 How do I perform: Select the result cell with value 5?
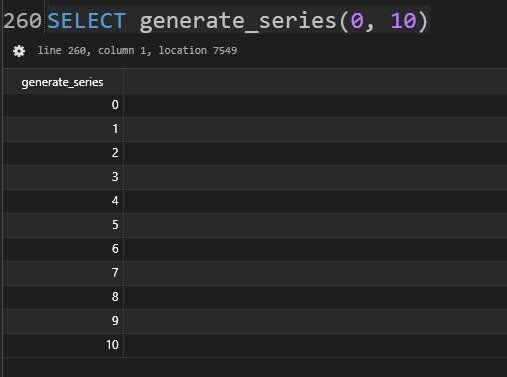63,225
